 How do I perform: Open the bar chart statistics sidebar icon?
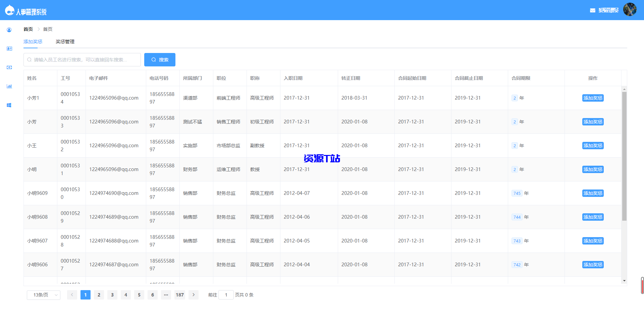[x=9, y=86]
